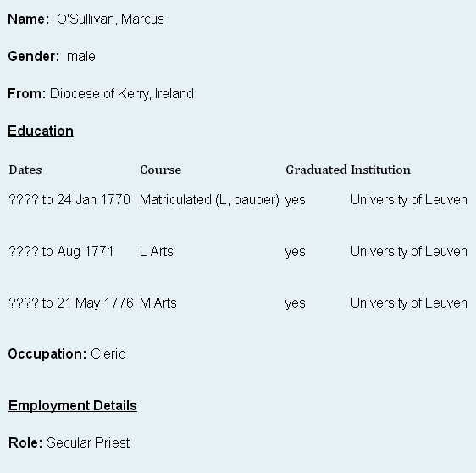476x473 pixels.
Task: Click the Gender value male
Action: [81, 57]
